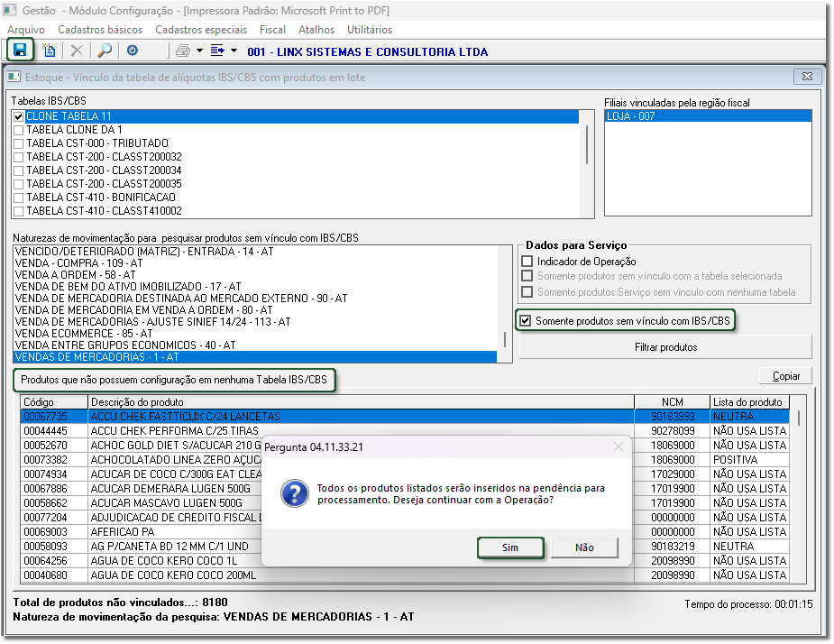Check TABELA CST-200 - CLASST200035 checkbox

19,184
